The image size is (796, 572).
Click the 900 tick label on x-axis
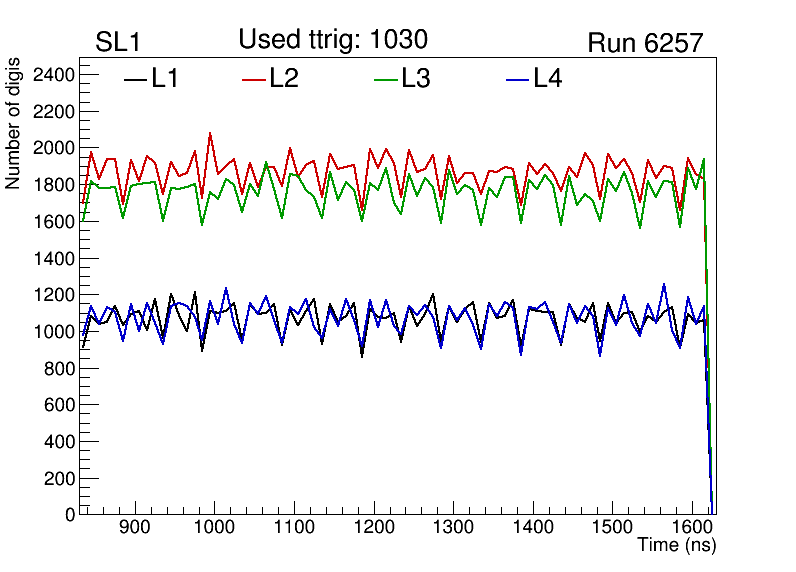click(134, 527)
